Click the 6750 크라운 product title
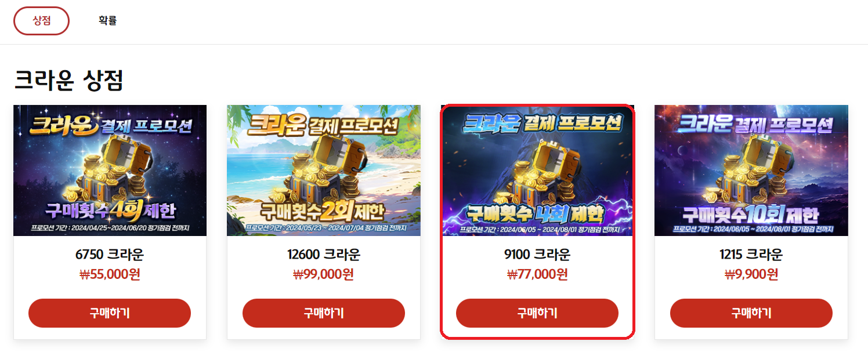The width and height of the screenshot is (868, 352). tap(110, 255)
